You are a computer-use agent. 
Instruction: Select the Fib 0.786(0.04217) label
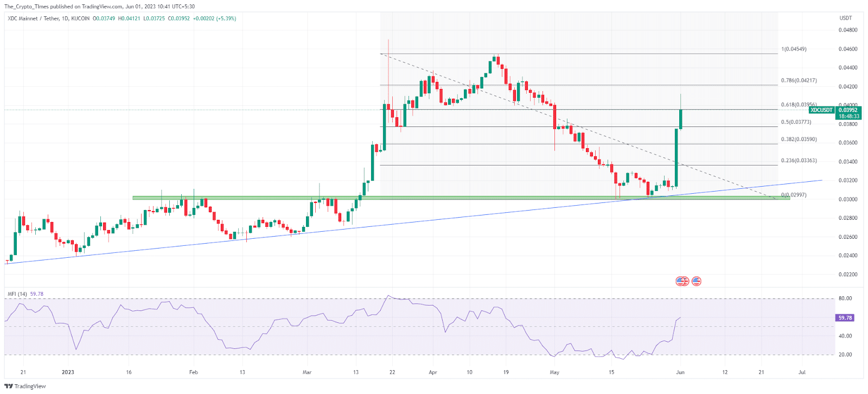coord(799,80)
